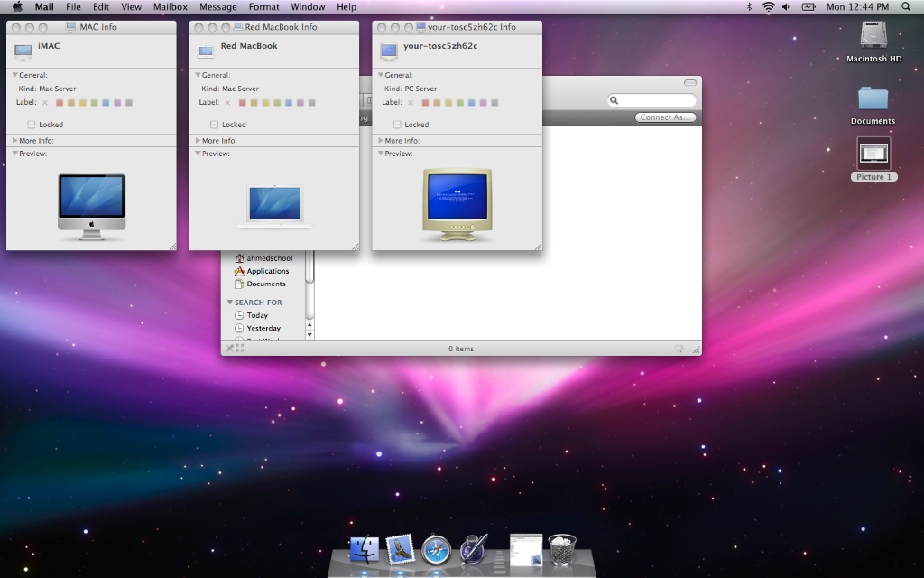Screen dimensions: 924x578
Task: Collapse SEARCH FOR section in Finder sidebar
Action: (230, 302)
